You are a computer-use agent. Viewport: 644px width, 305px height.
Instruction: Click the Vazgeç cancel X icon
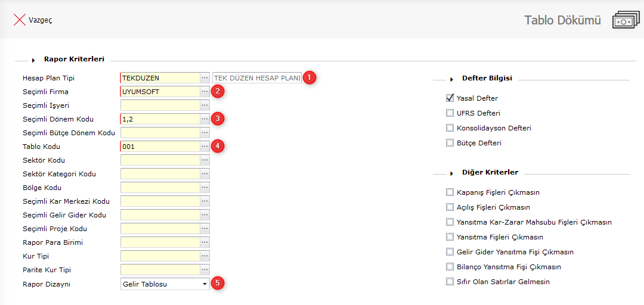point(19,20)
